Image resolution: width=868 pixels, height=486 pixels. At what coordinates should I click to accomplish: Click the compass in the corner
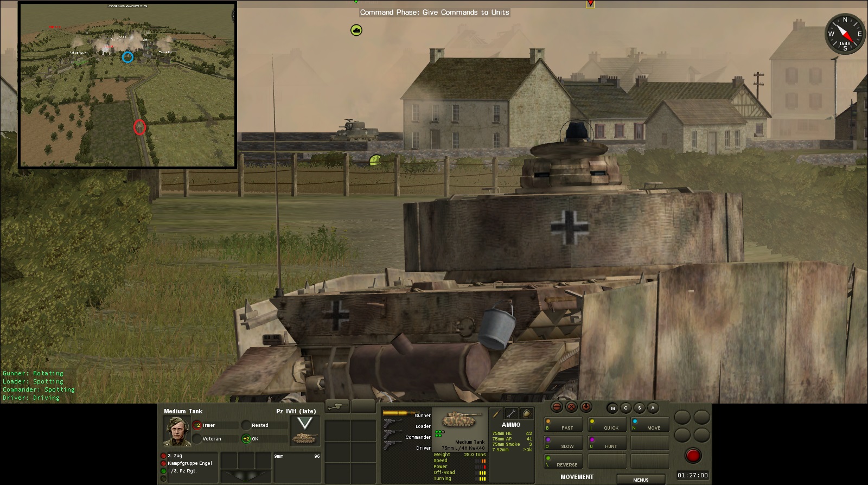point(845,34)
